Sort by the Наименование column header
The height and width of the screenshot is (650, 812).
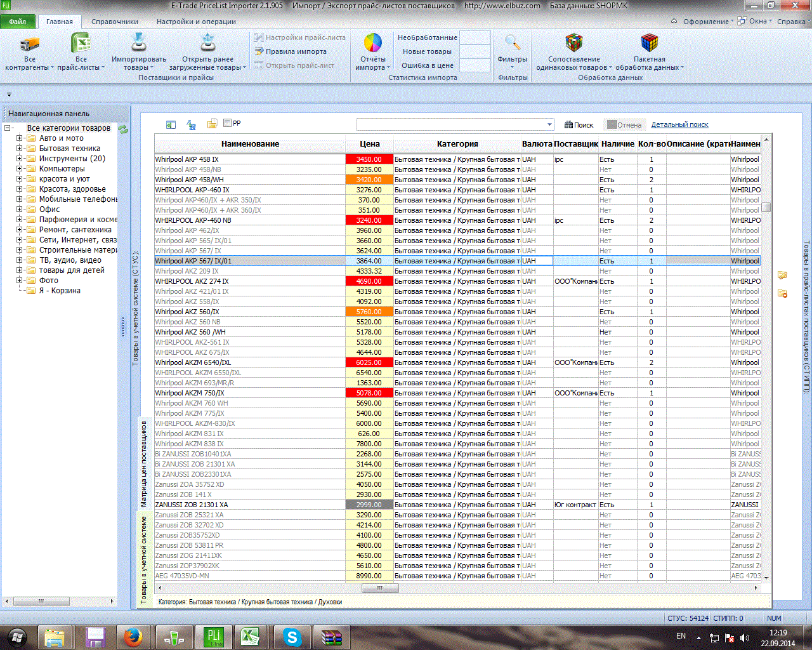250,144
